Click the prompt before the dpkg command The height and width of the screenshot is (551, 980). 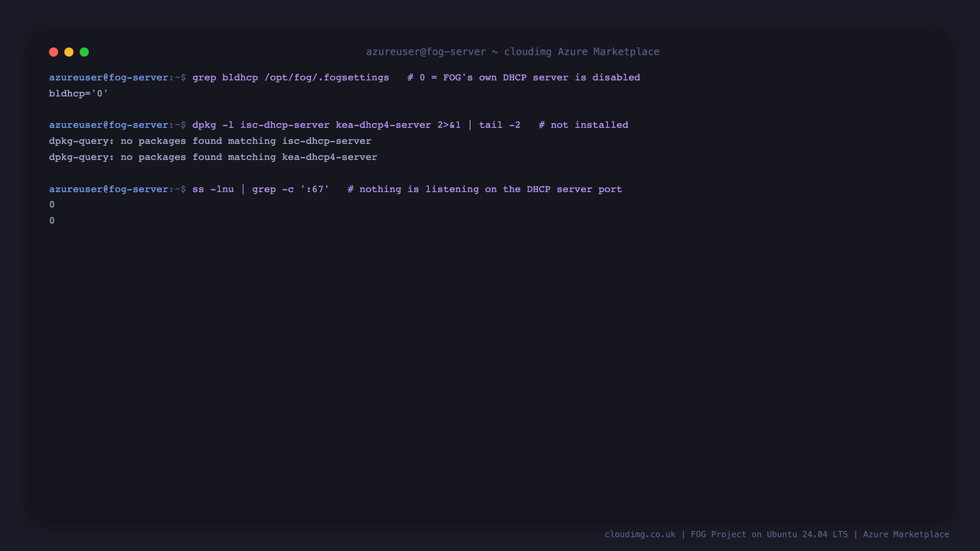pyautogui.click(x=118, y=125)
